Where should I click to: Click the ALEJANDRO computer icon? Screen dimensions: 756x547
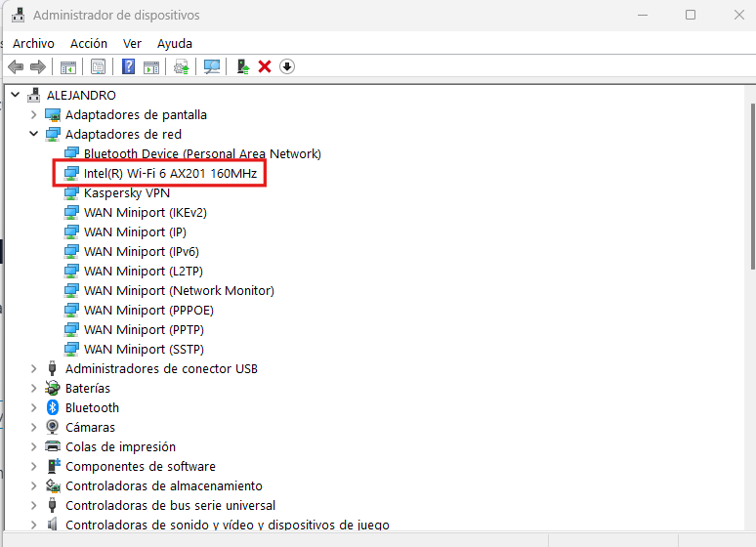click(34, 95)
